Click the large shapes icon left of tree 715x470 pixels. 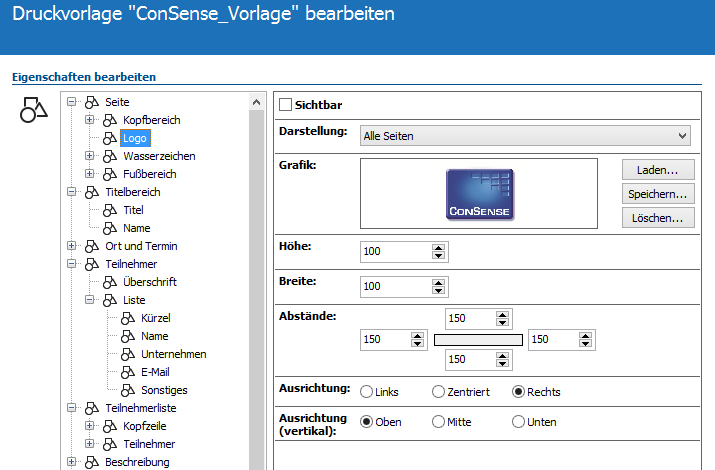click(x=34, y=110)
